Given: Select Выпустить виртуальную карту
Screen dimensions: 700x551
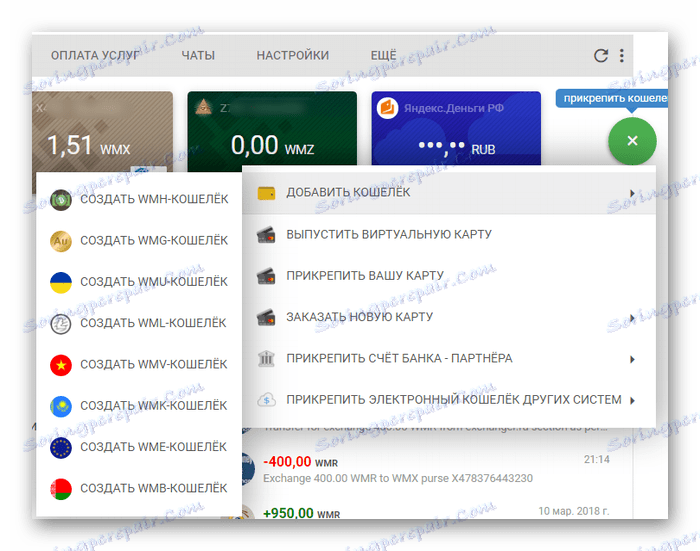Looking at the screenshot, I should (x=449, y=234).
